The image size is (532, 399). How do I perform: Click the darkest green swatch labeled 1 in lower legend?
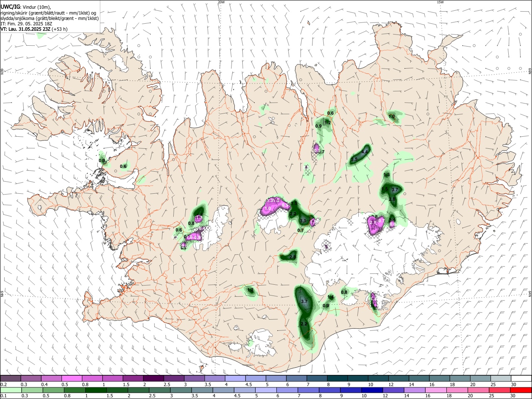pos(96,390)
